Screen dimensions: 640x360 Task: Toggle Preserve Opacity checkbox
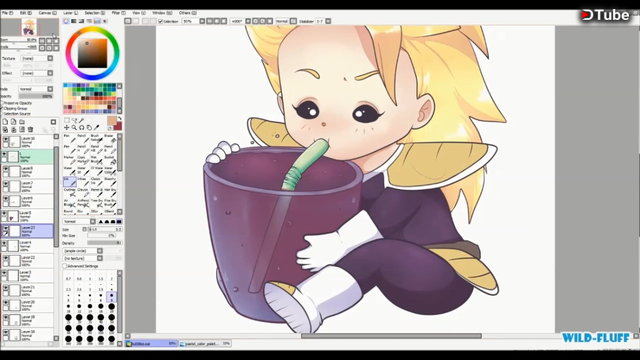(x=2, y=103)
